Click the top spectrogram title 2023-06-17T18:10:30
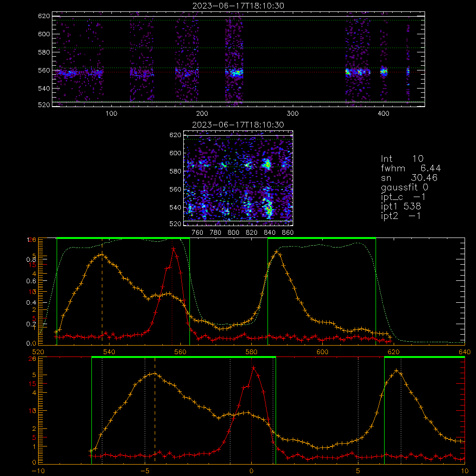The height and width of the screenshot is (476, 476). click(238, 5)
